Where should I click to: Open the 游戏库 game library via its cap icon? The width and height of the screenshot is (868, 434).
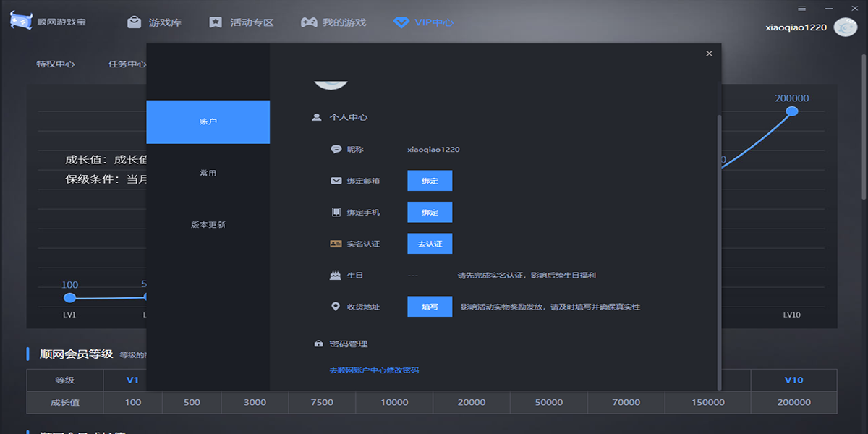tap(133, 22)
